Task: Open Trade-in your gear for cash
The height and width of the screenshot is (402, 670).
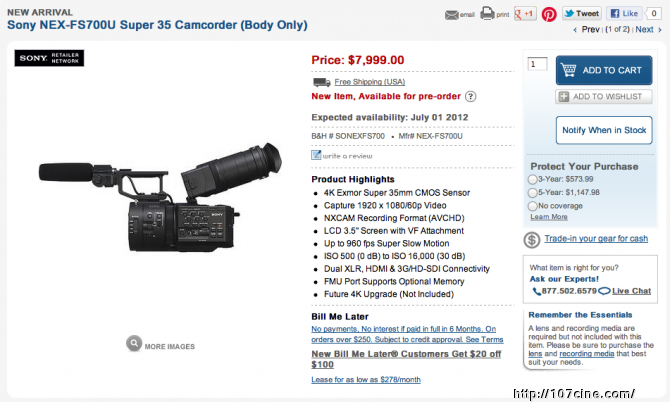Action: [x=596, y=238]
